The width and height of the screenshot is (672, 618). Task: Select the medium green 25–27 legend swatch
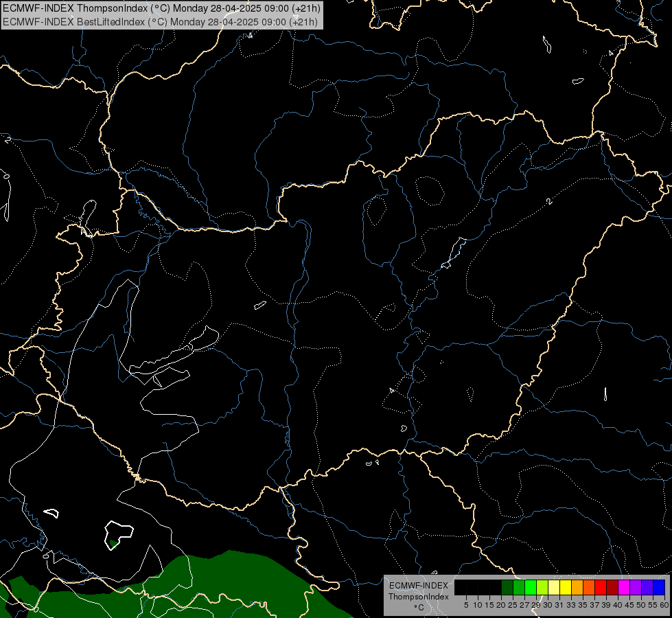pos(519,587)
